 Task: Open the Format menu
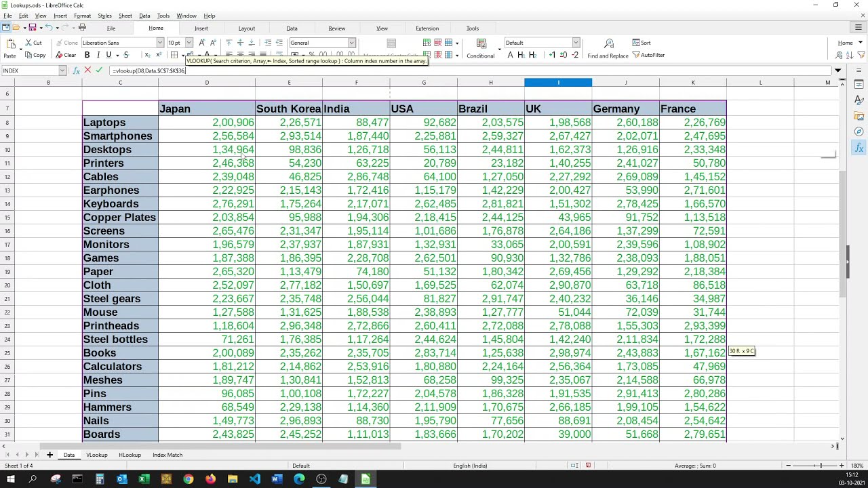click(82, 16)
